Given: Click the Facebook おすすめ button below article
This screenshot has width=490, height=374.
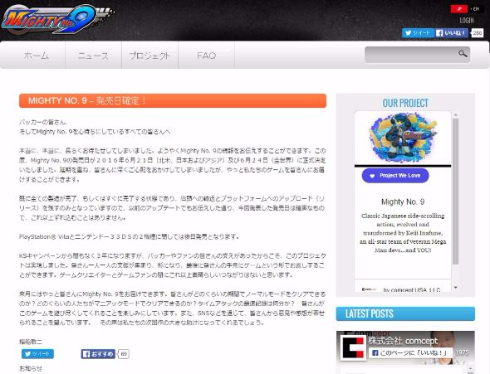Looking at the screenshot, I should coord(98,354).
